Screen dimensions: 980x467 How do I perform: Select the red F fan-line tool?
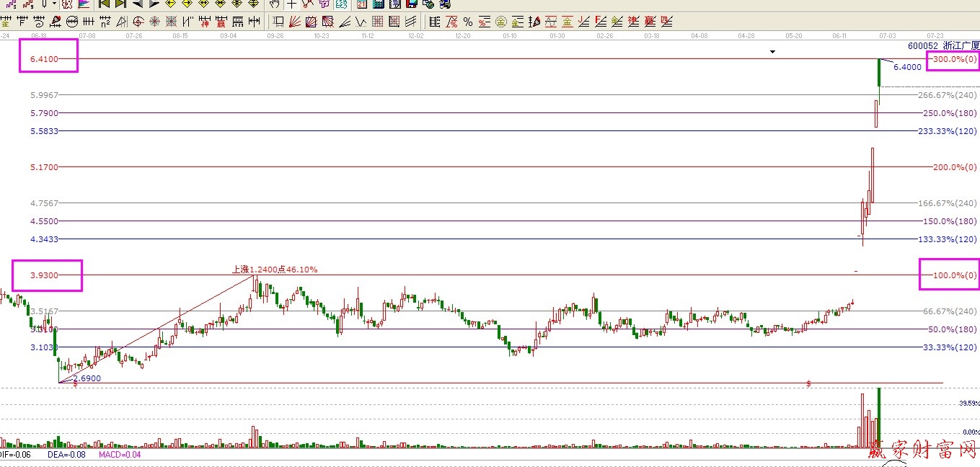(600, 22)
